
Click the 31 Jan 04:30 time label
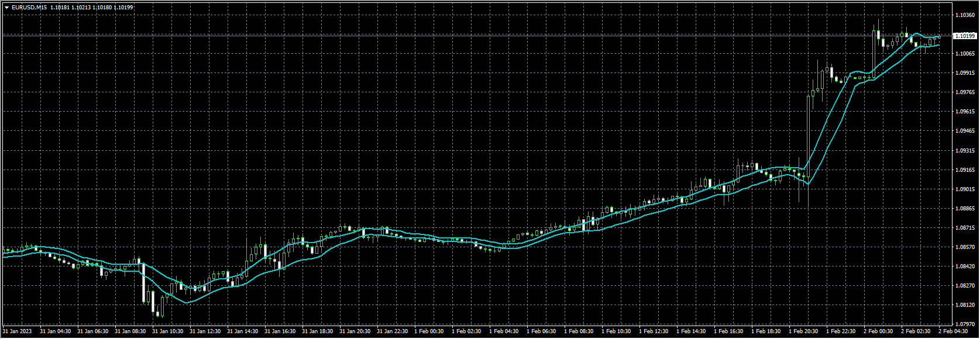(55, 331)
